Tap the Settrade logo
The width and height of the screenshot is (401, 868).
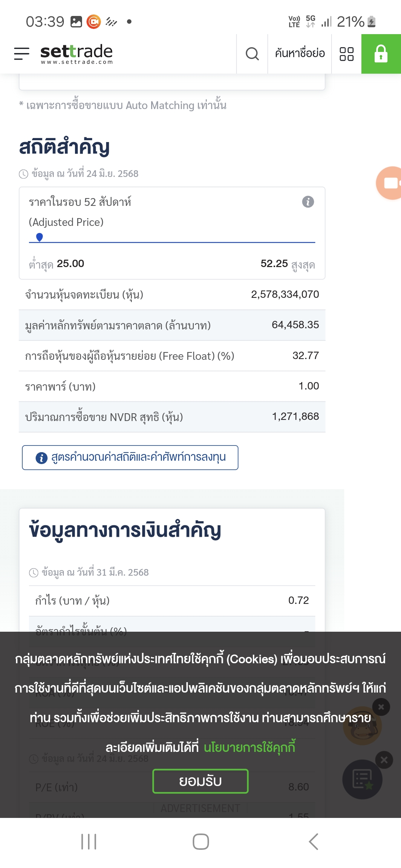click(76, 54)
